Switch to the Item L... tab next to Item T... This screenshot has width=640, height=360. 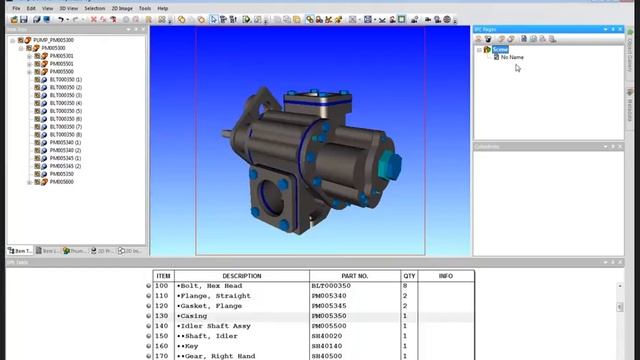[47, 251]
